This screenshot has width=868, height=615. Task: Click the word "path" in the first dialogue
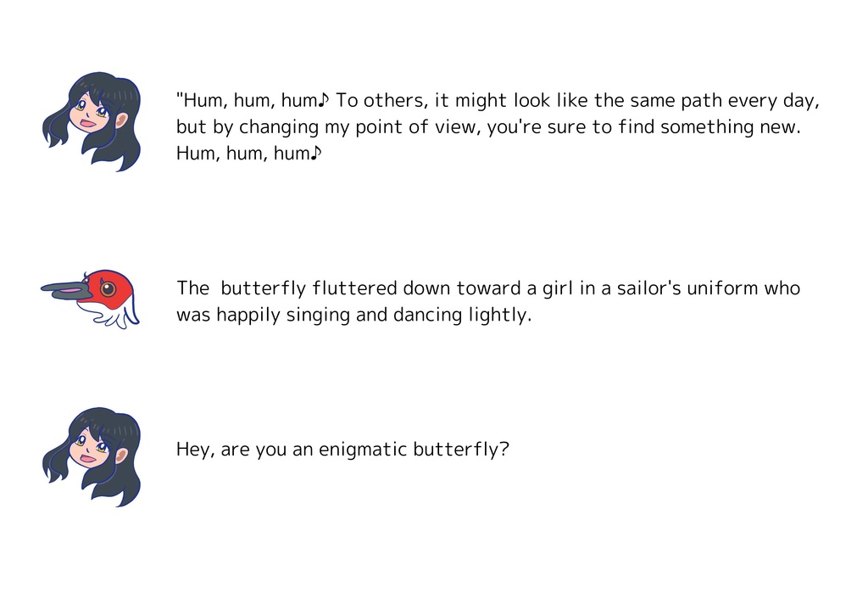pyautogui.click(x=677, y=101)
